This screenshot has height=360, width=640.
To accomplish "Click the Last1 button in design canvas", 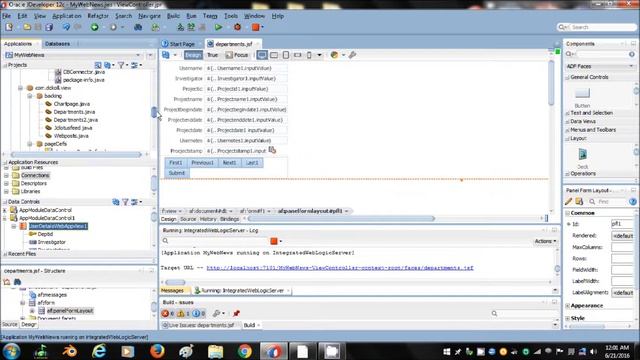I will click(252, 162).
